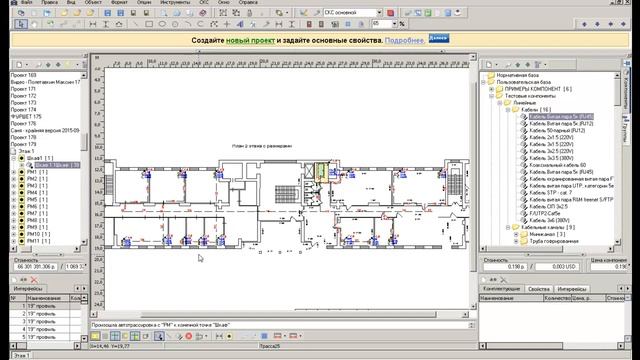Expand the РМ6 tree node
This screenshot has height=360, width=640.
tap(14, 207)
